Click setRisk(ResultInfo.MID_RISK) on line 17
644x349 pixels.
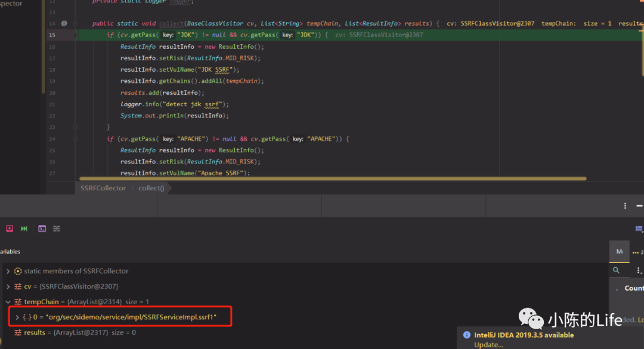pyautogui.click(x=210, y=58)
